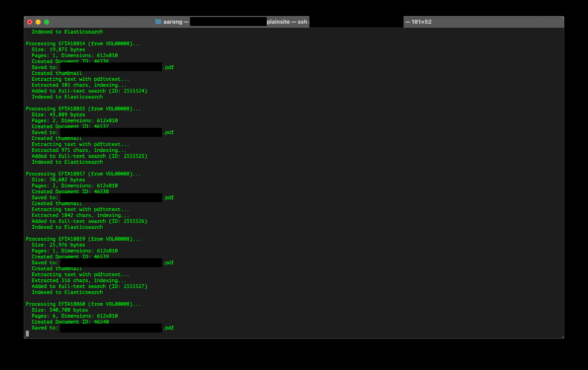Screen dimensions: 588x370
Task: Click 'Extracted 1842 chars, indexing...' line
Action: (80, 215)
